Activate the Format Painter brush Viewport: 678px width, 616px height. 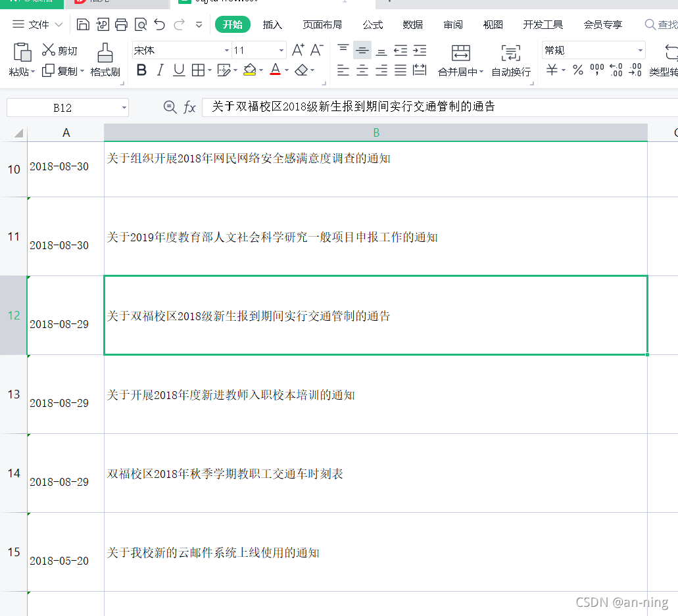click(x=105, y=60)
